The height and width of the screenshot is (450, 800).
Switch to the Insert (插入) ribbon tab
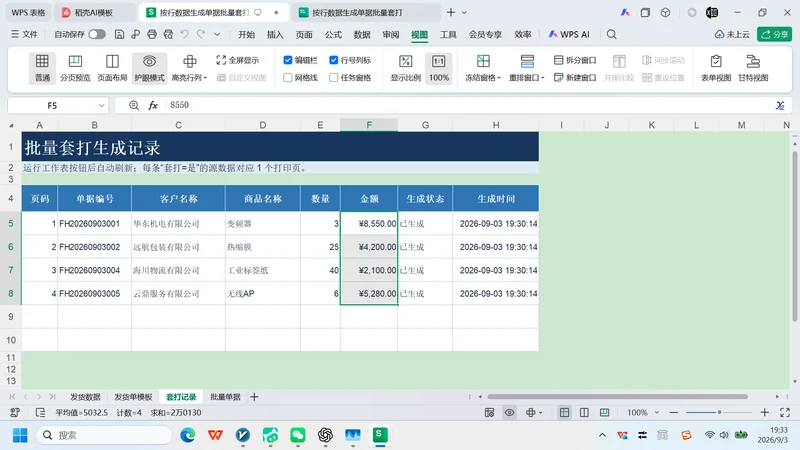coord(275,34)
